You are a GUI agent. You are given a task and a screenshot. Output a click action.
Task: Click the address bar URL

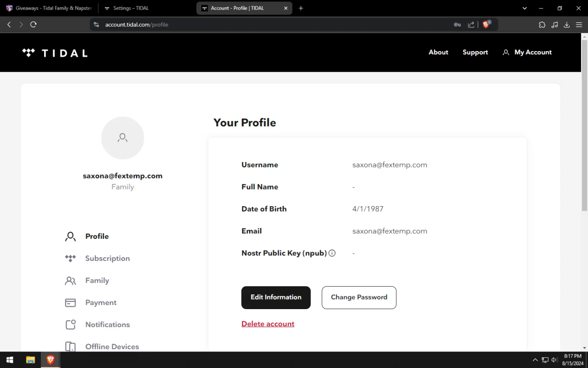(136, 24)
